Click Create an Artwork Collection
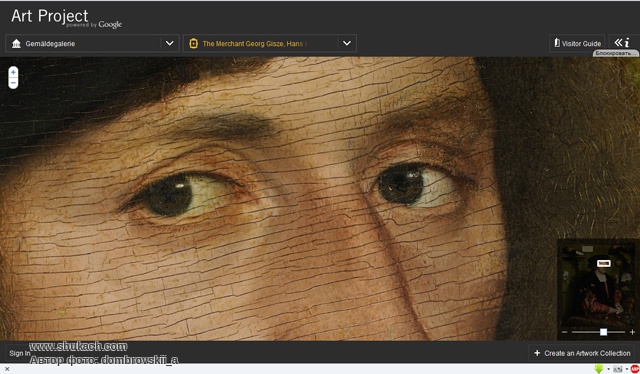 [582, 353]
